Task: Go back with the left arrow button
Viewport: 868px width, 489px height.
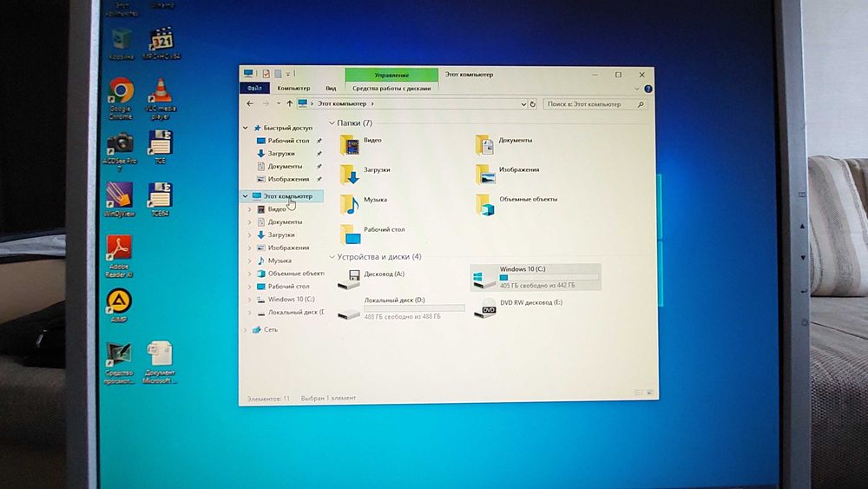Action: coord(250,103)
